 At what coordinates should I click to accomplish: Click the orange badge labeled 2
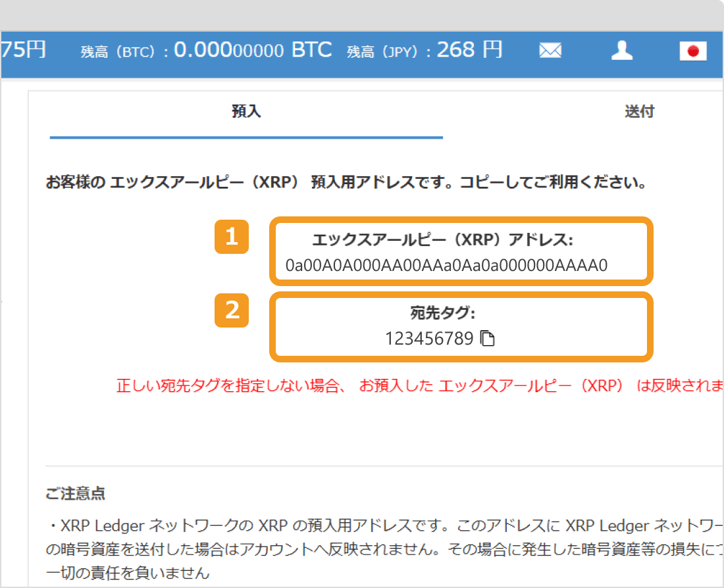[232, 311]
